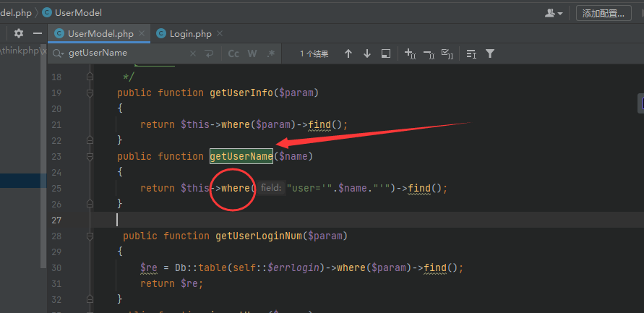This screenshot has width=644, height=313.
Task: Go to the previous occurrence with the up arrow
Action: click(x=348, y=53)
